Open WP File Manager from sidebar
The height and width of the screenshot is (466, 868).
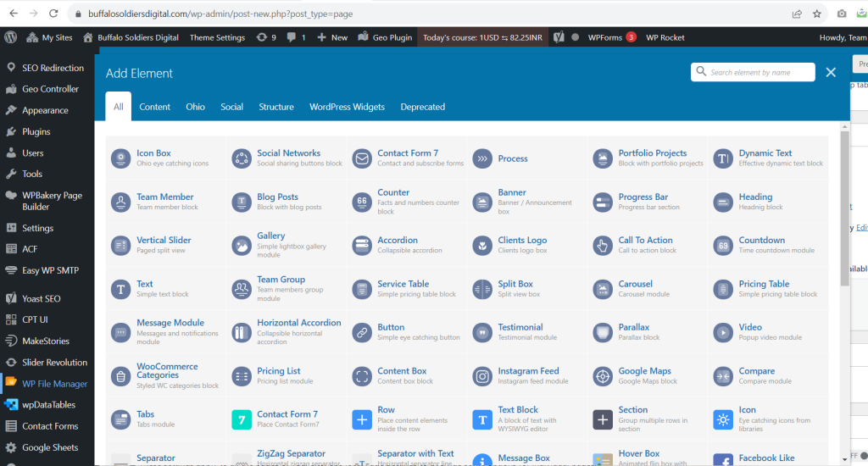pyautogui.click(x=54, y=384)
